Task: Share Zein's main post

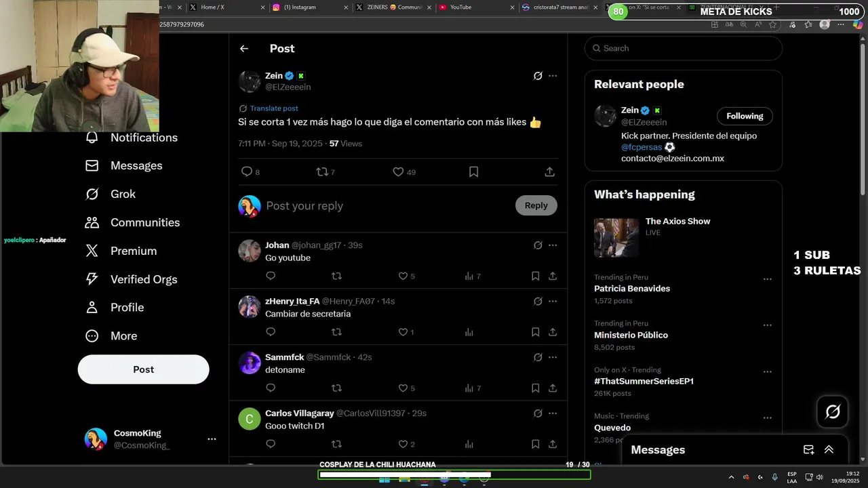Action: pos(550,172)
